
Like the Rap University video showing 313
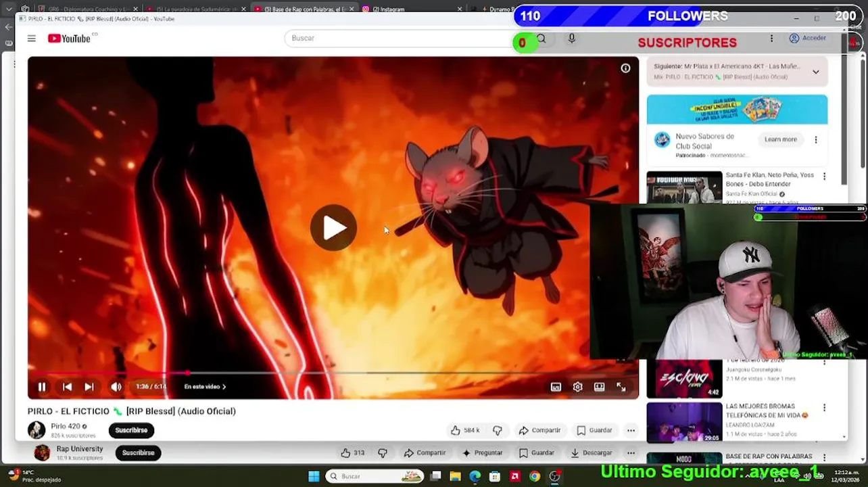[353, 453]
